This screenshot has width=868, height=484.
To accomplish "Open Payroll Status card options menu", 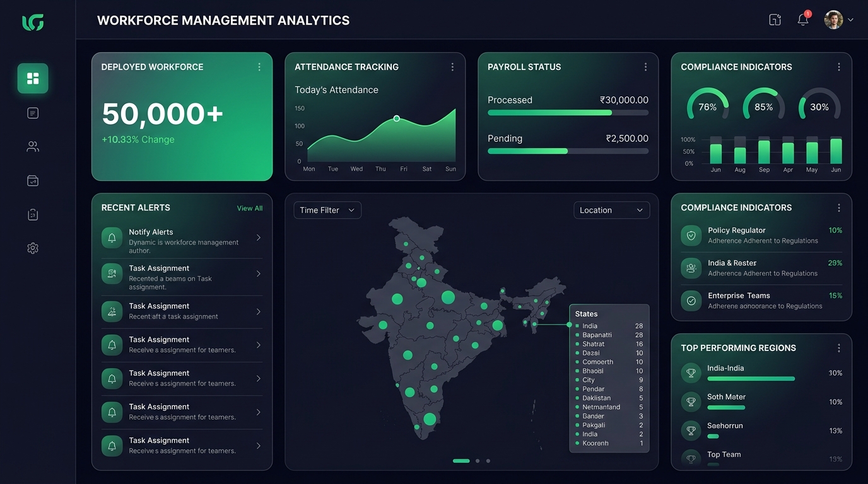I will pos(645,67).
